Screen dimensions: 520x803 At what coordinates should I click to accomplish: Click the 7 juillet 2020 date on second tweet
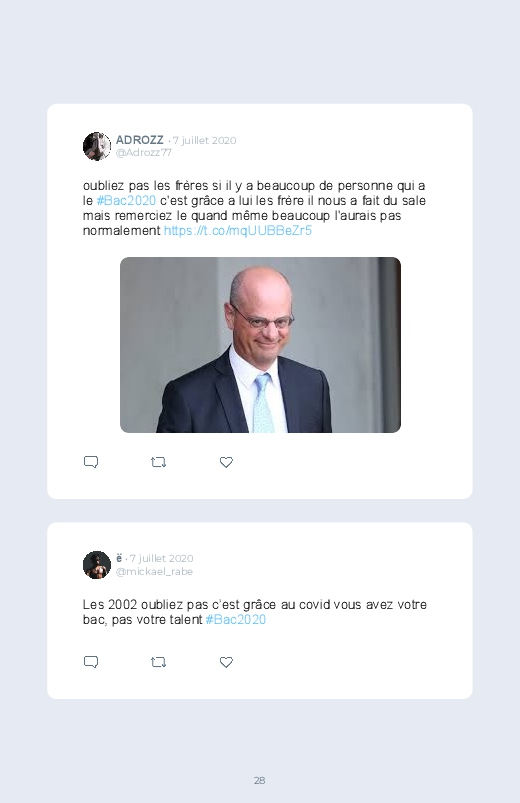click(x=161, y=558)
